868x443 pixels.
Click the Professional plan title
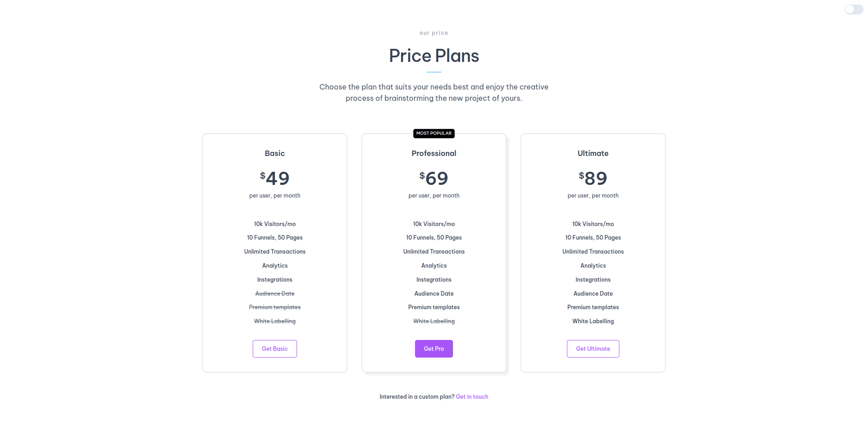[434, 153]
